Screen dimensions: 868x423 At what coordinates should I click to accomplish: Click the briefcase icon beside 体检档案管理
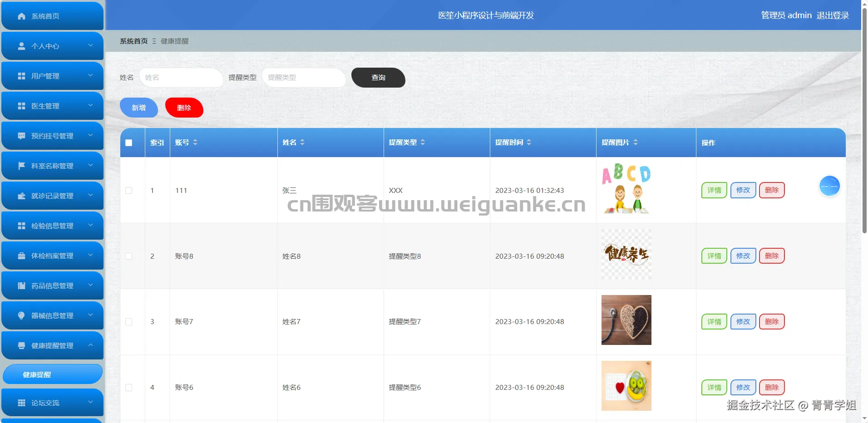pos(21,256)
